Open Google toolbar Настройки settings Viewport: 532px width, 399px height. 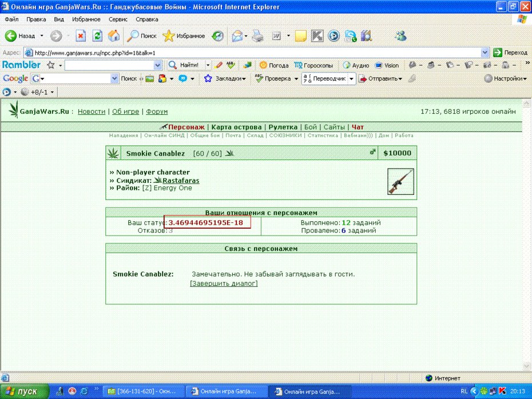(505, 79)
